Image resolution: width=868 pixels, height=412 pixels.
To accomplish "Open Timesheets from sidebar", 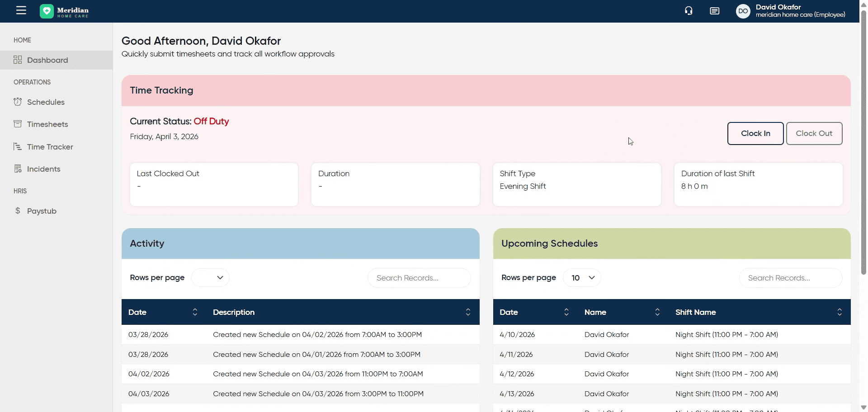I will pyautogui.click(x=47, y=124).
